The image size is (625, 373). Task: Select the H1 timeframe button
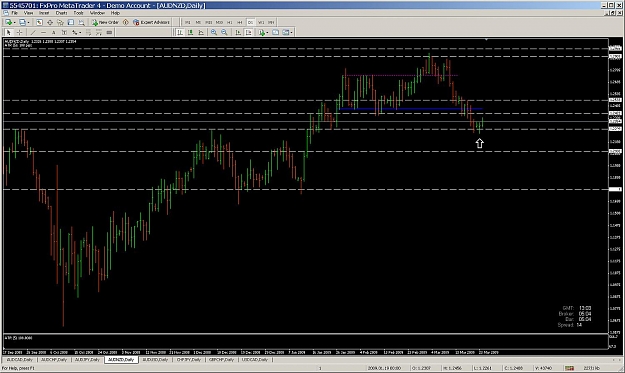click(230, 22)
